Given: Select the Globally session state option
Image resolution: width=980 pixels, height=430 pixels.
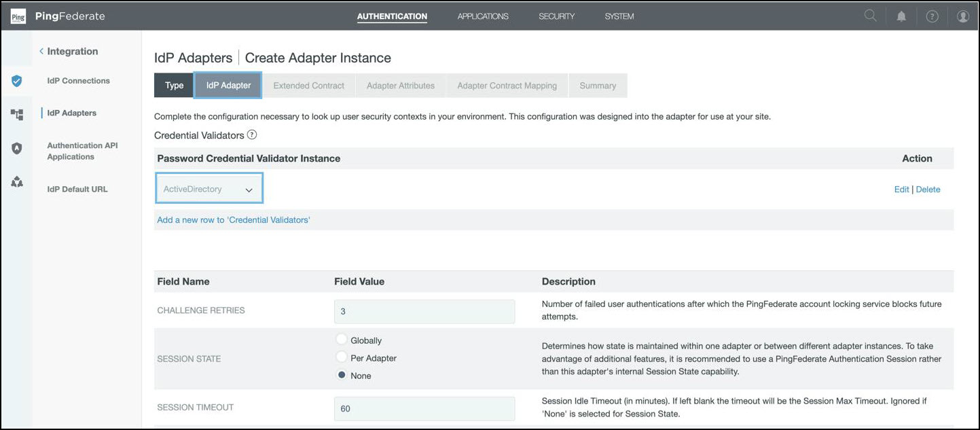Looking at the screenshot, I should pos(342,340).
